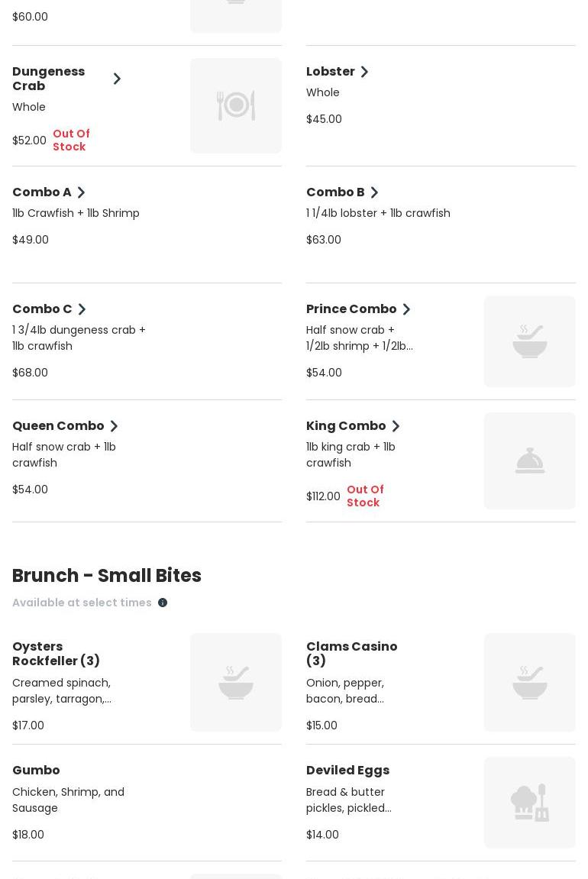Image resolution: width=588 pixels, height=879 pixels.
Task: Click the chevron next to Combo B
Action: (x=375, y=192)
